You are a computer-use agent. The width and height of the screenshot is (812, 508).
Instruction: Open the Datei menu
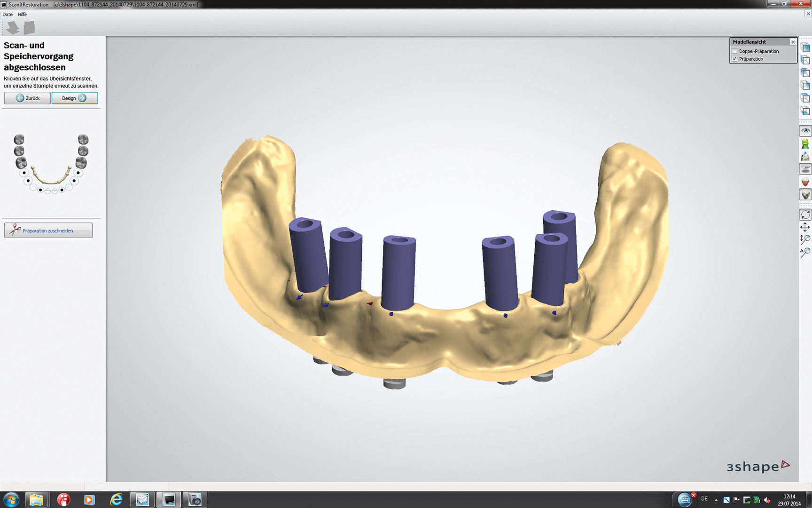point(8,15)
